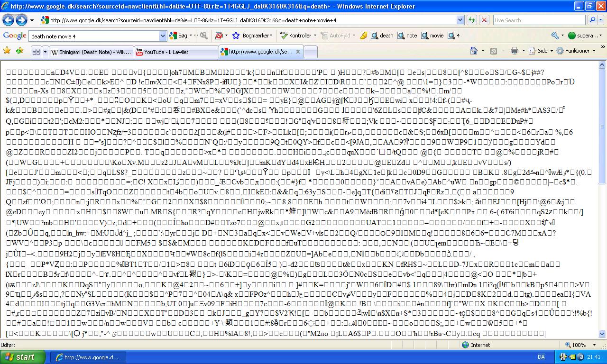Image resolution: width=607 pixels, height=364 pixels.
Task: Expand Google Toolbar search suggestions dropdown
Action: (x=163, y=36)
